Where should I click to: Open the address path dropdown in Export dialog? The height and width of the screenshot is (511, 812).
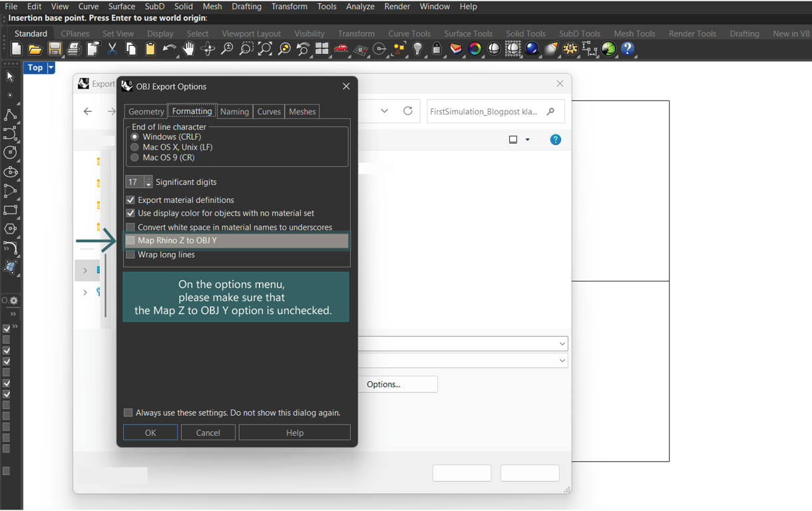pyautogui.click(x=384, y=111)
